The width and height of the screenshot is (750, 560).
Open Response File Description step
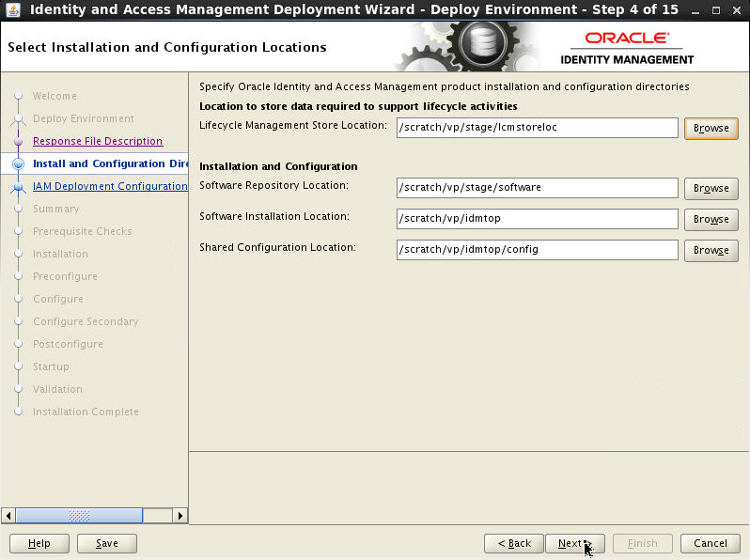click(x=98, y=141)
